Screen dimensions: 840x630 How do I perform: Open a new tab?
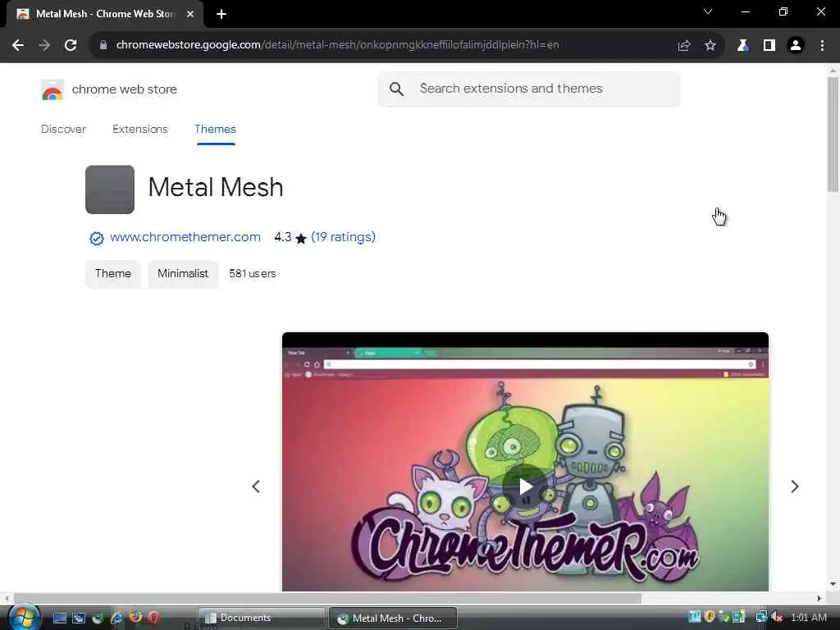[221, 14]
